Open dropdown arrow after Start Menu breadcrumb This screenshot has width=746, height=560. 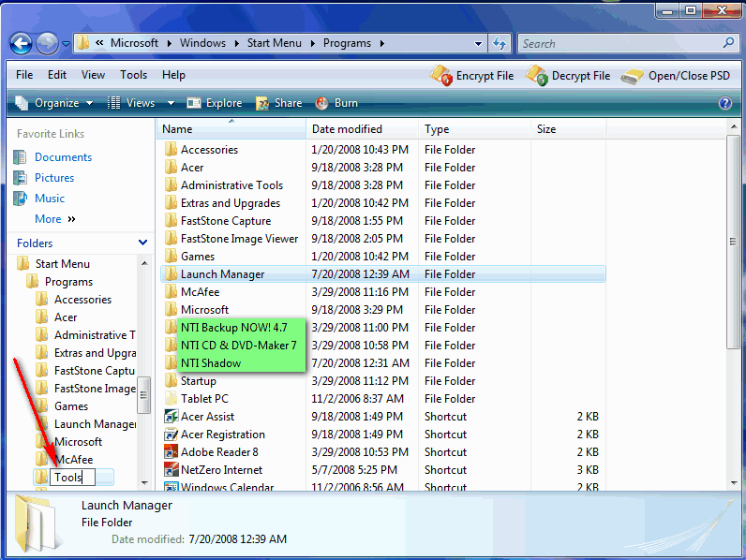(x=313, y=43)
